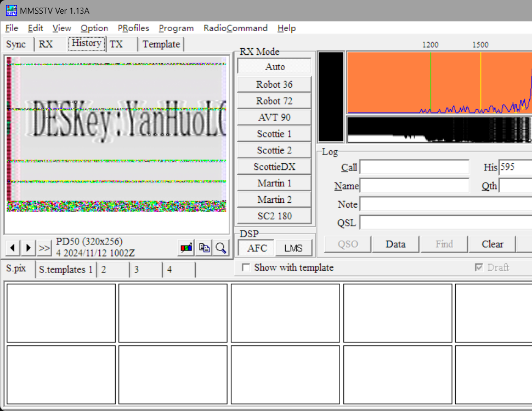Screen dimensions: 532x411
Task: Click the magnifier icon to zoom image
Action: 221,248
